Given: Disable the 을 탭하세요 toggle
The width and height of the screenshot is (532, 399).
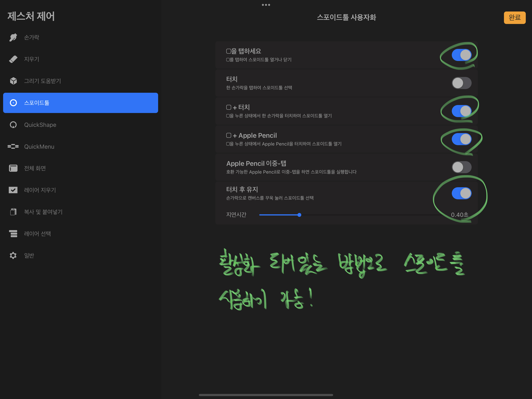Looking at the screenshot, I should 461,55.
